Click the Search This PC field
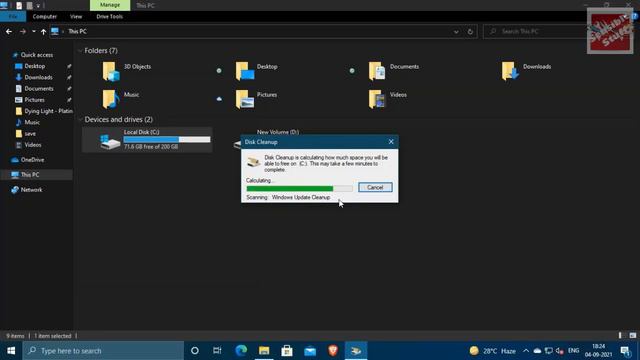Screen dimensions: 640x360 [535, 31]
